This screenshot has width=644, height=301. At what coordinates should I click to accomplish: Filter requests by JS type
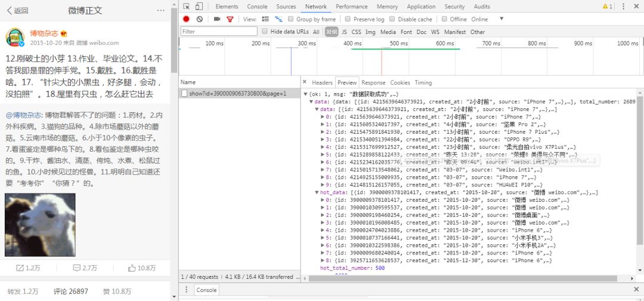[x=344, y=32]
